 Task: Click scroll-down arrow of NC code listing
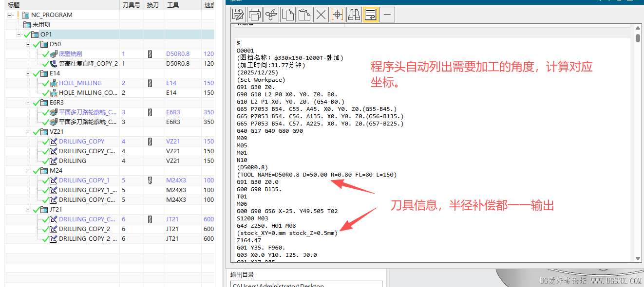pyautogui.click(x=638, y=258)
